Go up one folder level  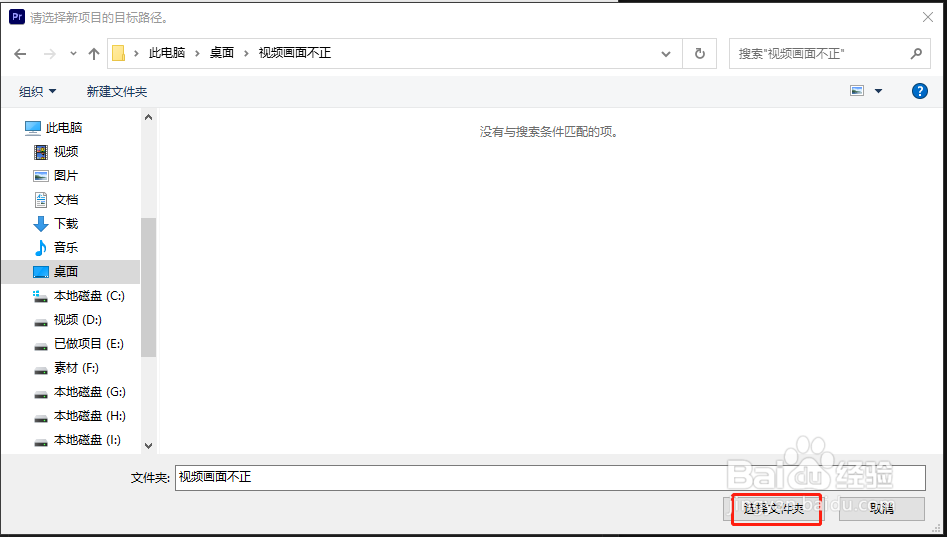coord(94,54)
